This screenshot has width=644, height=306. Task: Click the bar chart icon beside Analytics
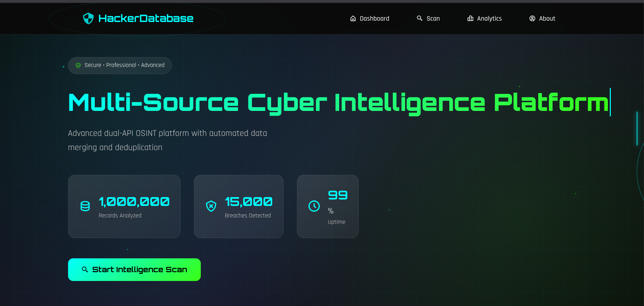[x=470, y=19]
